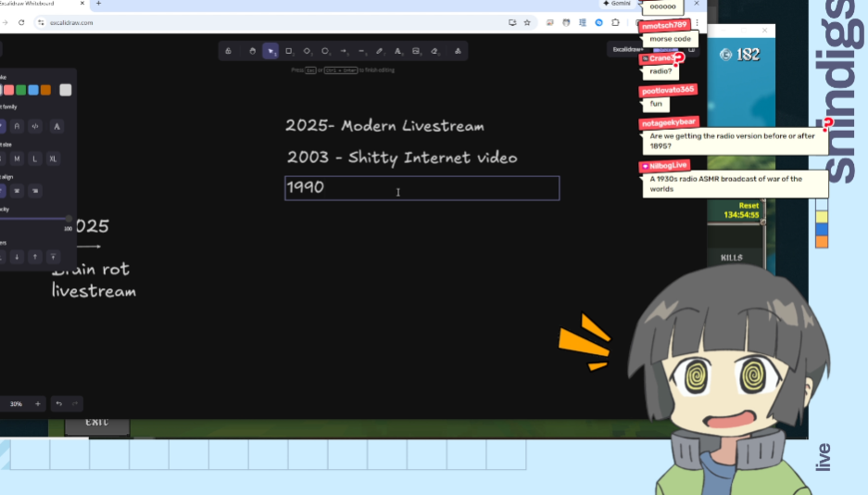Open the Gemini button in Chrome
Screen dimensions: 868x495
click(617, 4)
